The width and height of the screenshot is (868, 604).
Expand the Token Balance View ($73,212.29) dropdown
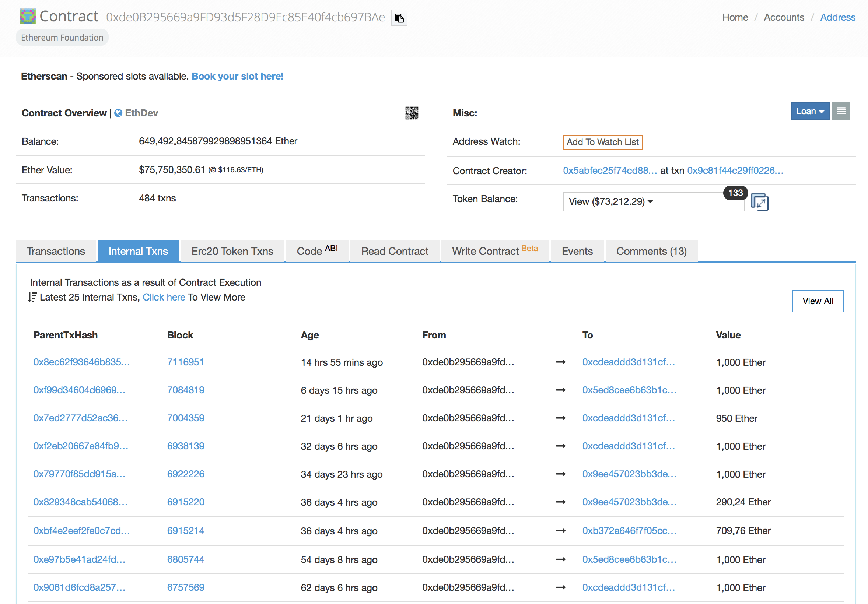click(653, 201)
